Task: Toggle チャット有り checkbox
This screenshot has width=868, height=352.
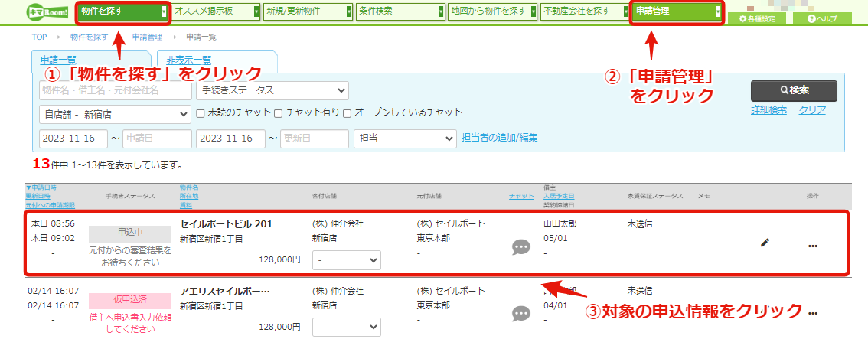Action: tap(279, 113)
